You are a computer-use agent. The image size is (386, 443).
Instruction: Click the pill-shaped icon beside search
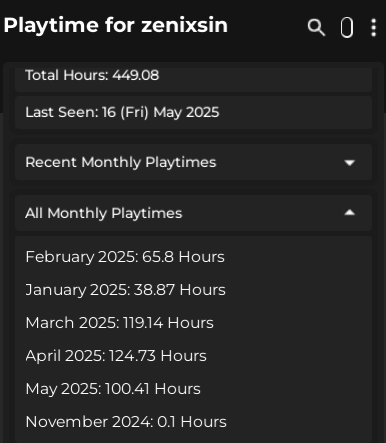[x=347, y=27]
